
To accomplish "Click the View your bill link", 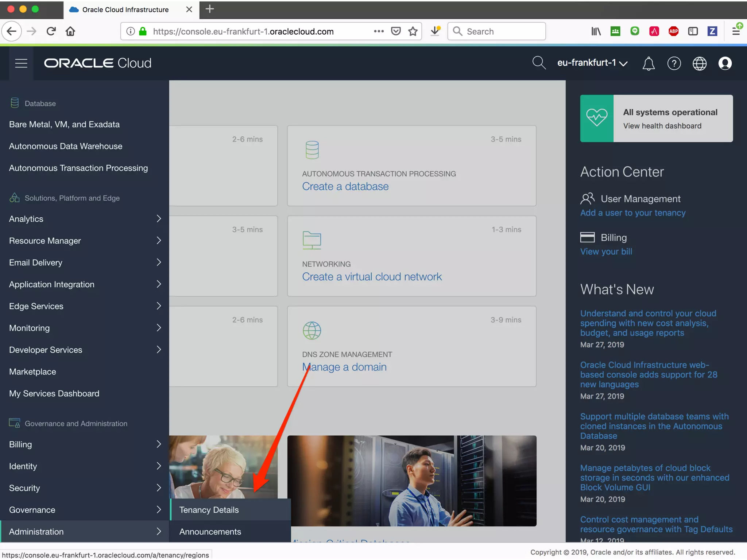I will [606, 252].
